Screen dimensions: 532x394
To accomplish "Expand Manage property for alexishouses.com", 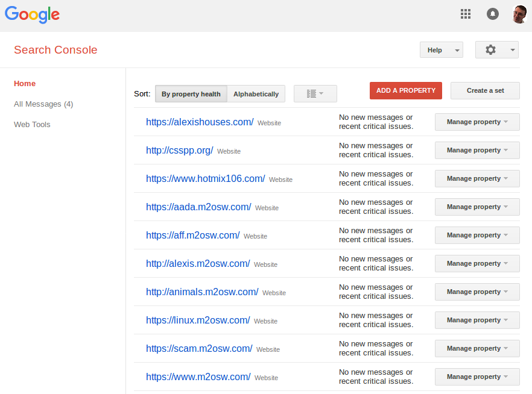I will click(x=477, y=122).
